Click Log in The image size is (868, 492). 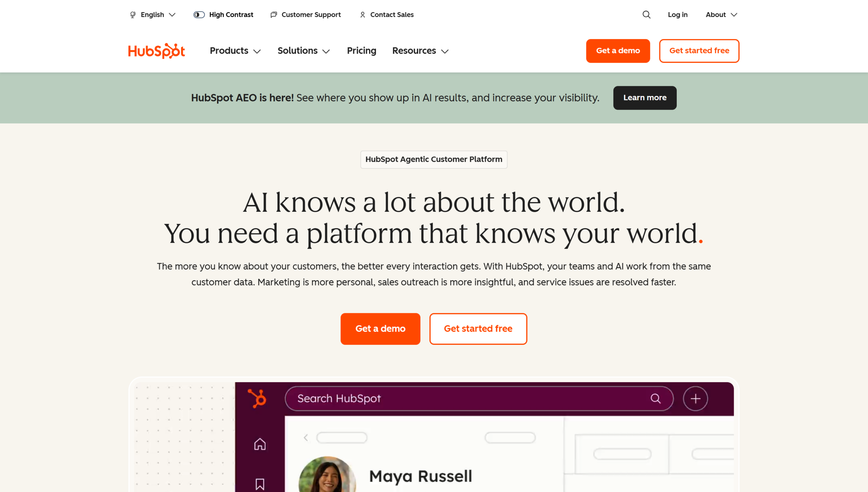click(677, 15)
